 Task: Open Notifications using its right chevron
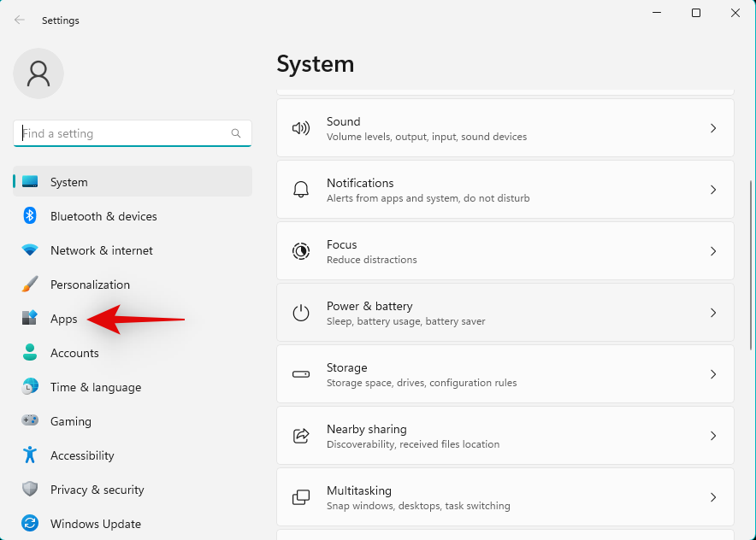(x=713, y=190)
